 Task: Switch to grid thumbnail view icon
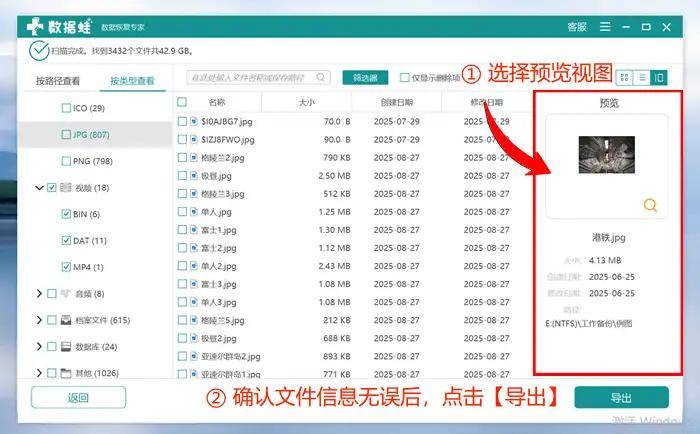pos(625,77)
